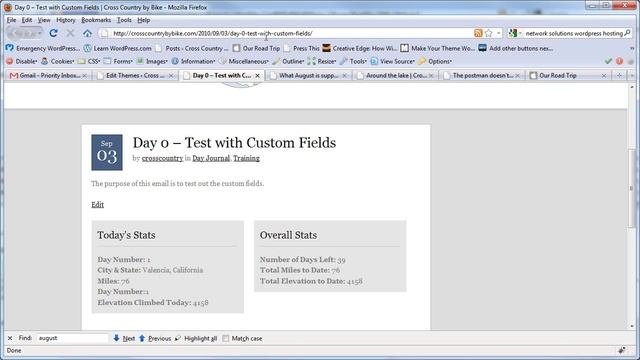
Task: Open the Tools menu in menu bar
Action: (124, 20)
